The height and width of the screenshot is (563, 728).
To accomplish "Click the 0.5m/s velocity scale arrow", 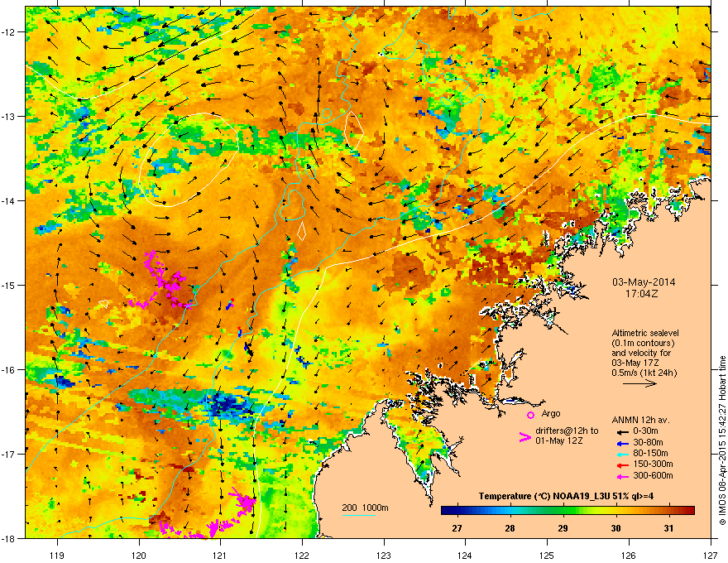I will [639, 383].
